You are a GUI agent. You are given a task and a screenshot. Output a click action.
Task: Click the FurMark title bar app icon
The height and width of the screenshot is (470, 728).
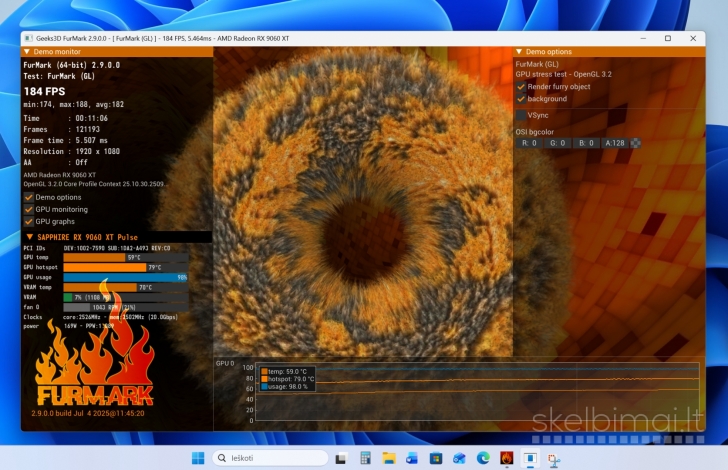[29, 37]
